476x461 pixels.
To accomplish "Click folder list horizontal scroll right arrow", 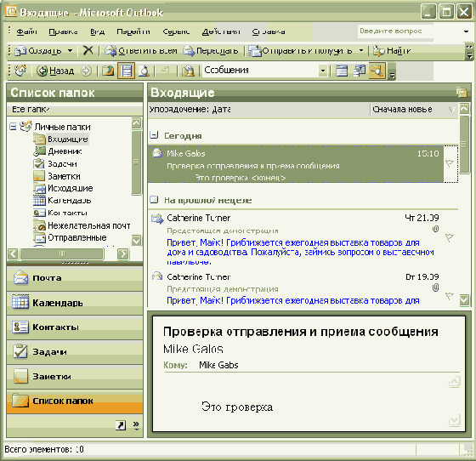I will [122, 253].
